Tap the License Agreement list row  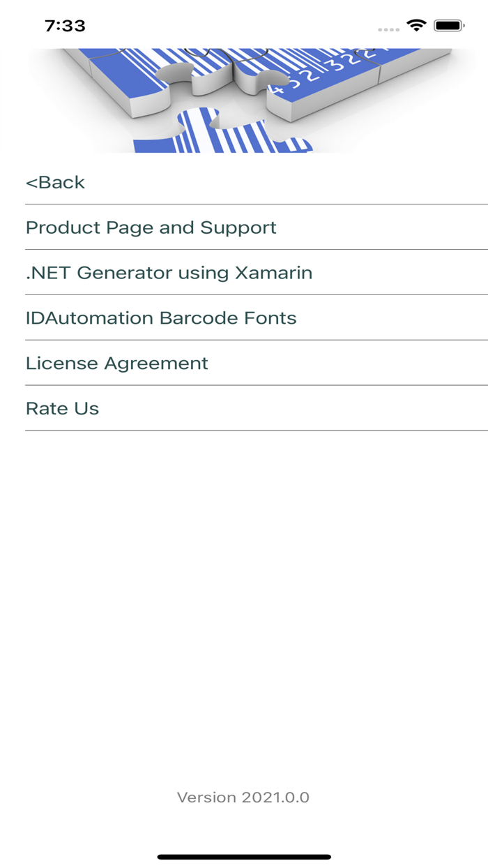coord(244,363)
